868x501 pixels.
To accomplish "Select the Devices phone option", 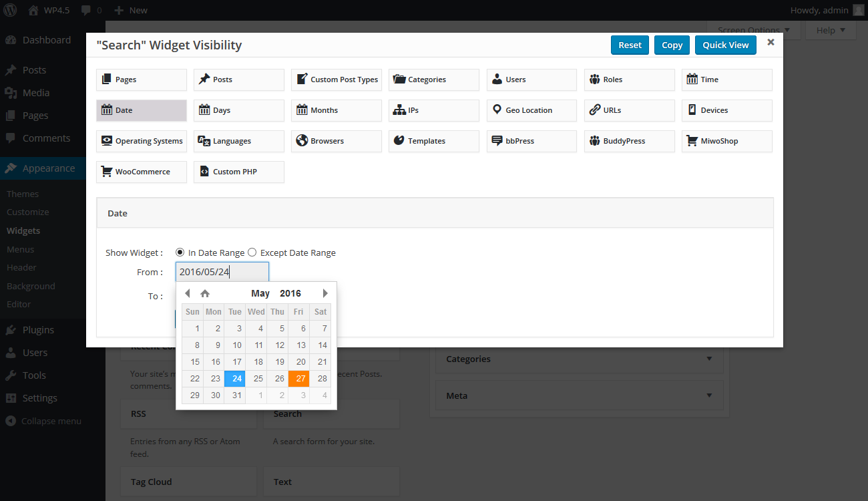I will [x=726, y=110].
